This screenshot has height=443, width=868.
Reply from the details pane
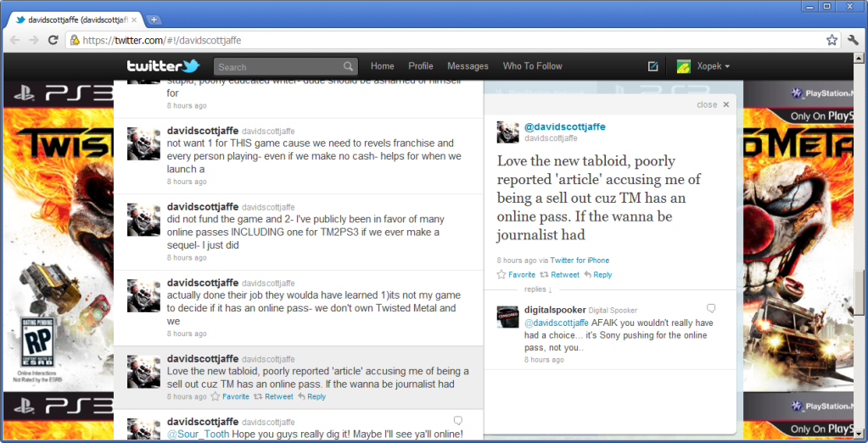[x=602, y=275]
